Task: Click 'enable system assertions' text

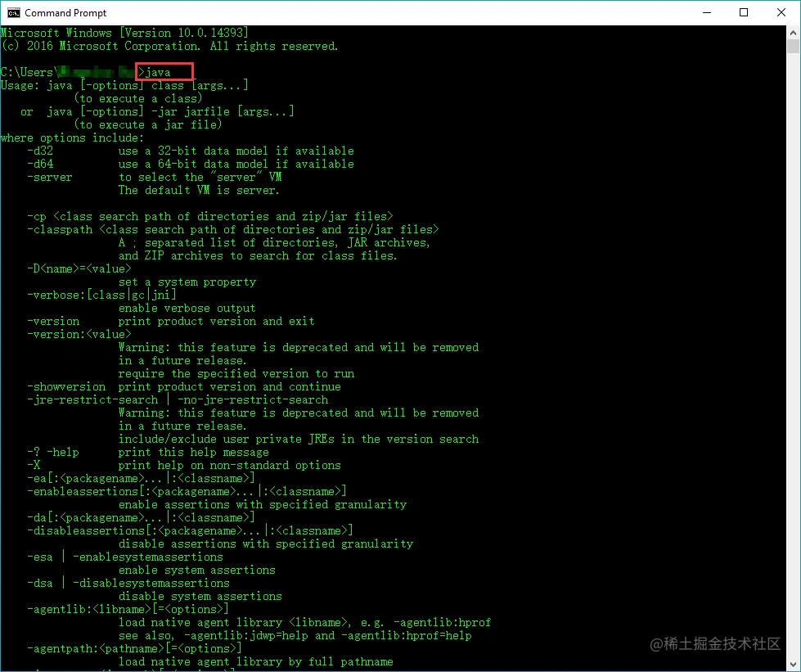Action: tap(196, 571)
